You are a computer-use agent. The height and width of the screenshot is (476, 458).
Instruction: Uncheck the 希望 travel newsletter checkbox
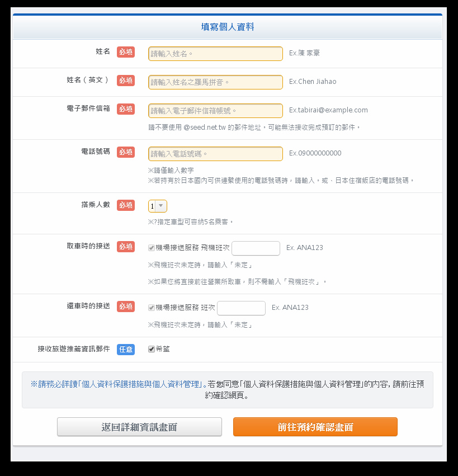pos(152,349)
